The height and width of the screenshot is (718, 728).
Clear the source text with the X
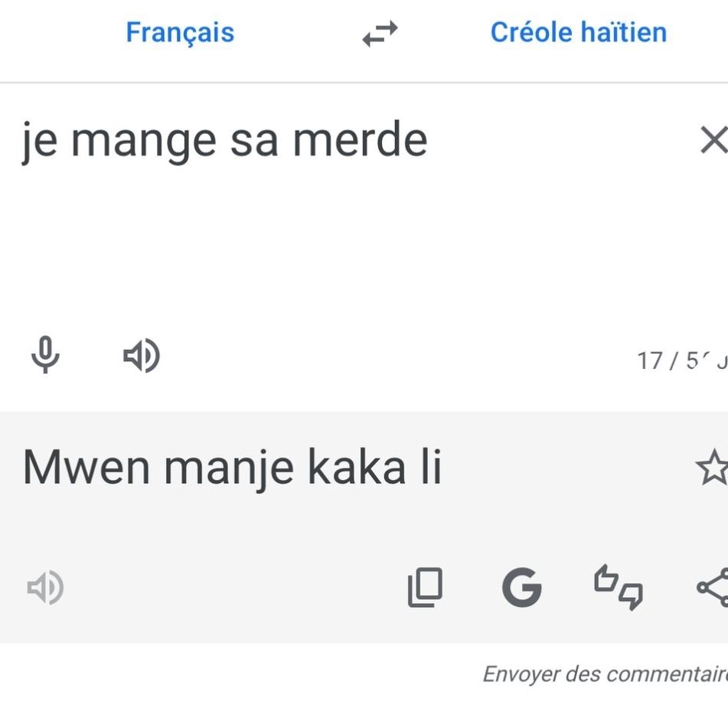pyautogui.click(x=714, y=140)
